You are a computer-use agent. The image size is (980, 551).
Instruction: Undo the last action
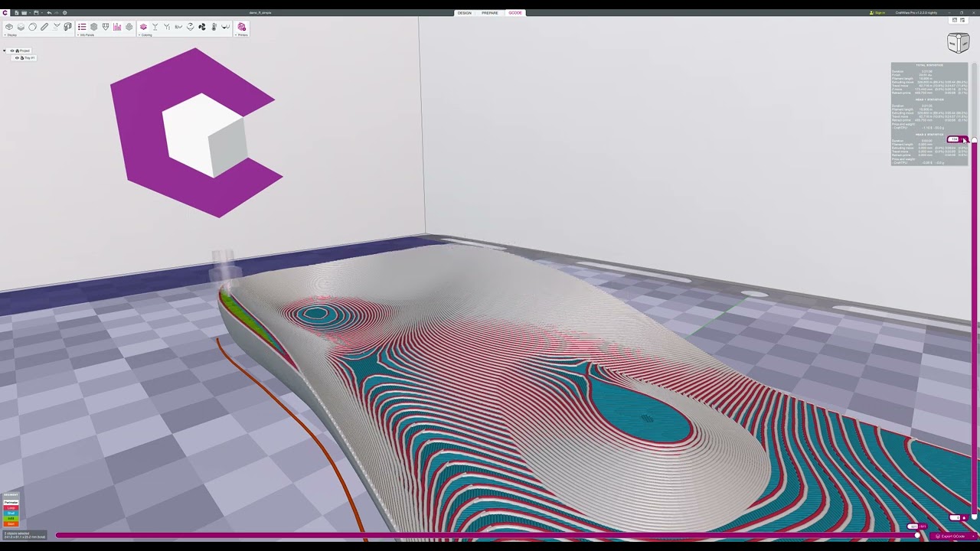click(x=49, y=12)
